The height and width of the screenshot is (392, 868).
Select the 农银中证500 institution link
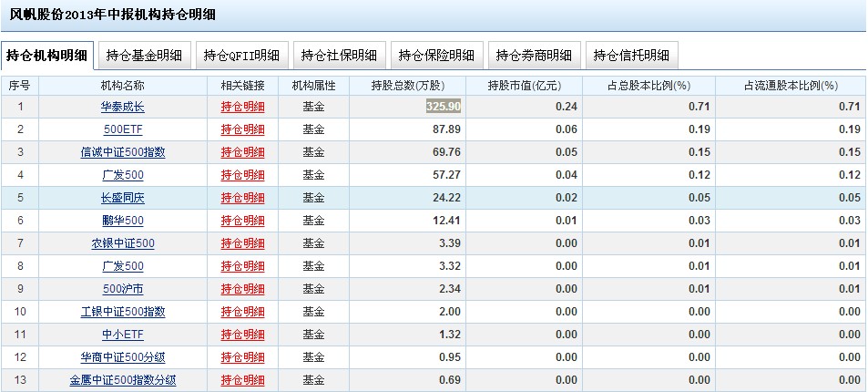122,243
